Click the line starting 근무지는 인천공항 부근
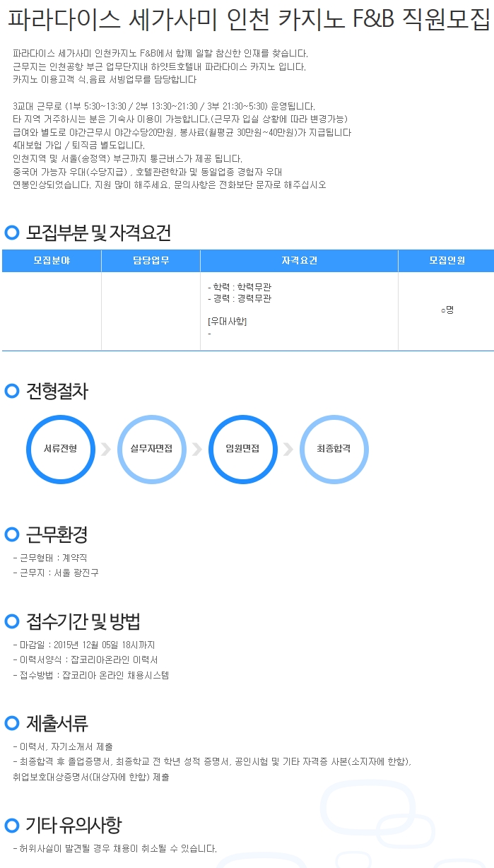The height and width of the screenshot is (868, 494). pyautogui.click(x=160, y=67)
